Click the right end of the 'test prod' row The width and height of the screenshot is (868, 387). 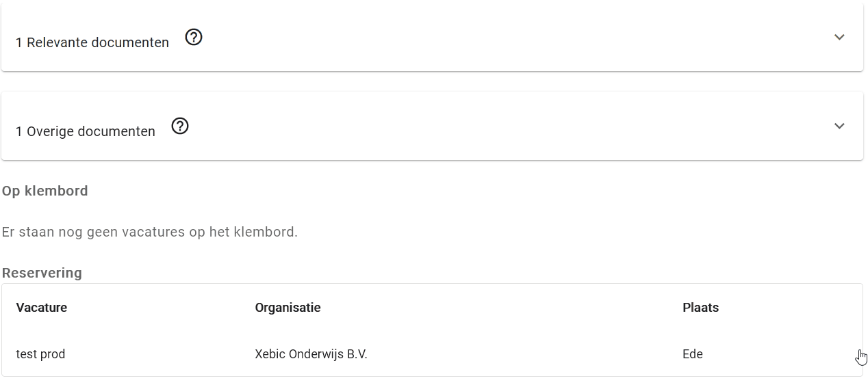pos(821,354)
